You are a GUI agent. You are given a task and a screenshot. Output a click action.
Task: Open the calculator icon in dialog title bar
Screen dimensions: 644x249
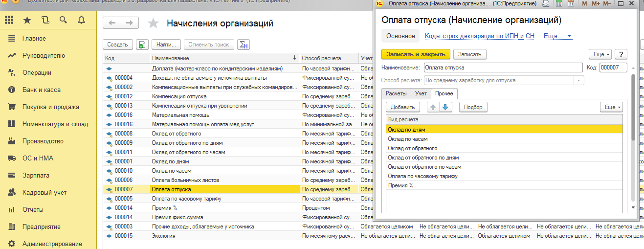(x=558, y=3)
